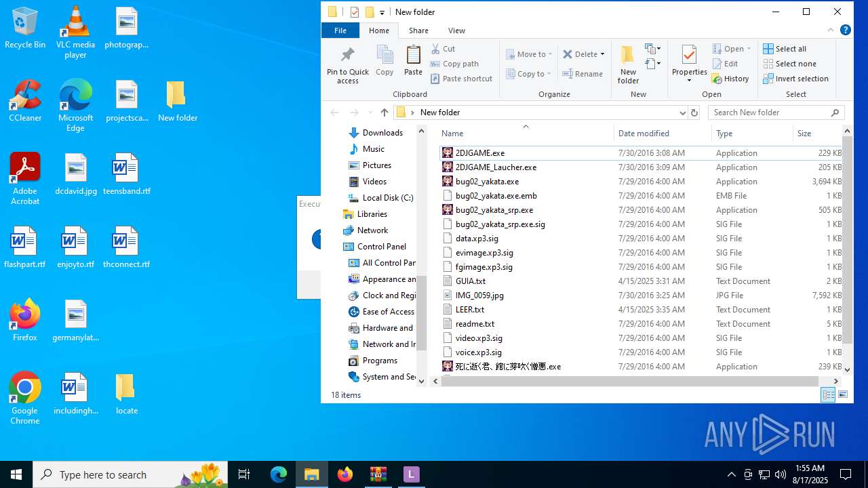The width and height of the screenshot is (868, 488).
Task: Sort by the Name column header
Action: (526, 134)
